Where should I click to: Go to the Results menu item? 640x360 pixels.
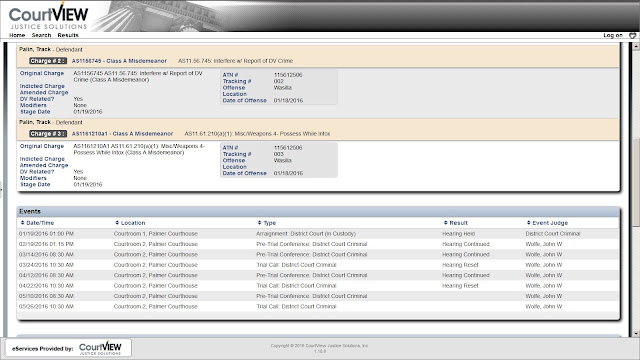(68, 35)
